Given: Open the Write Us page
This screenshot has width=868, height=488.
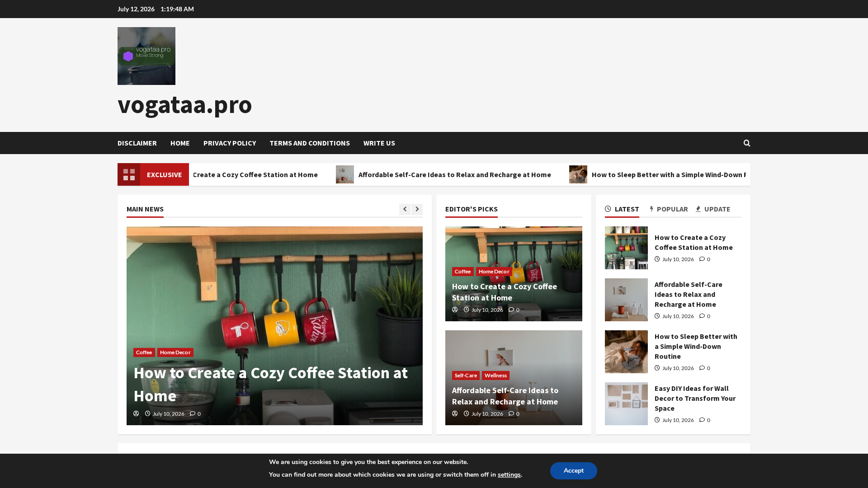Looking at the screenshot, I should [379, 143].
